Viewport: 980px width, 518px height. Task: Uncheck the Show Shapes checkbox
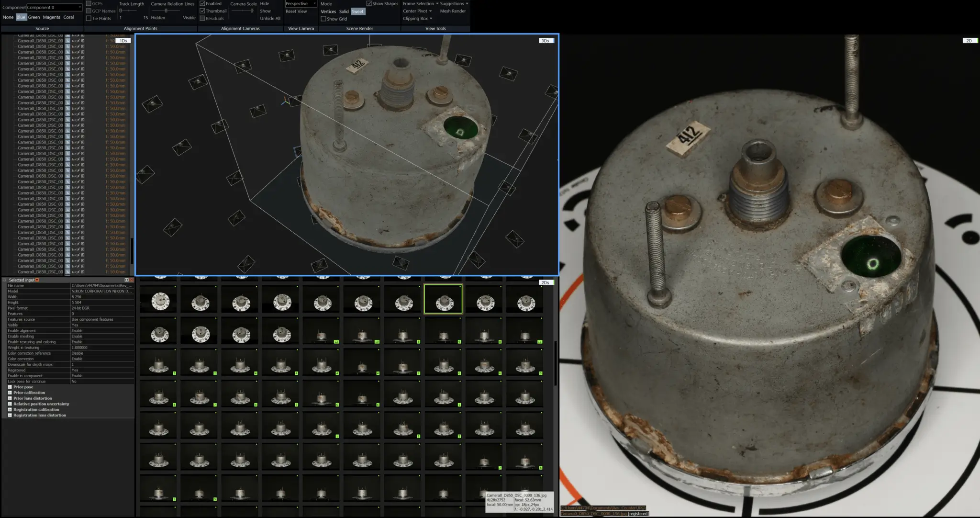369,3
